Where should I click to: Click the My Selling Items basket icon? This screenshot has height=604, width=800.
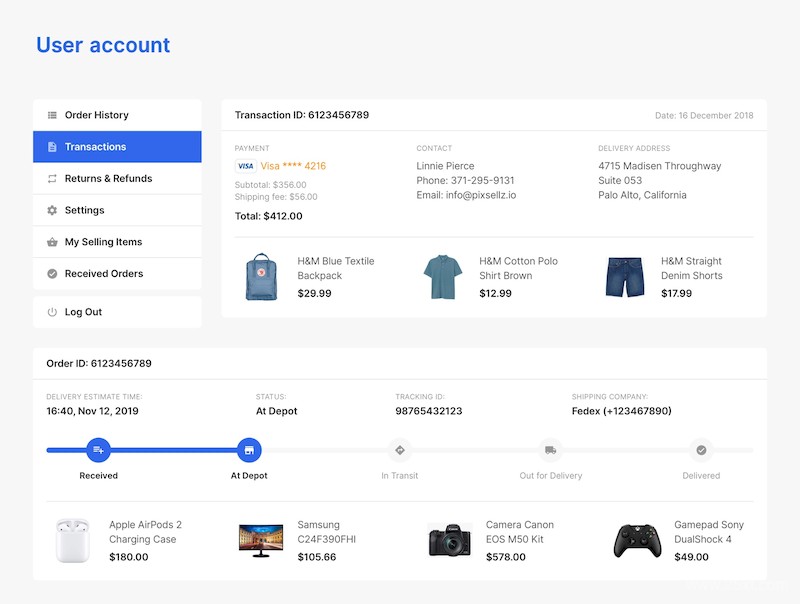click(52, 242)
